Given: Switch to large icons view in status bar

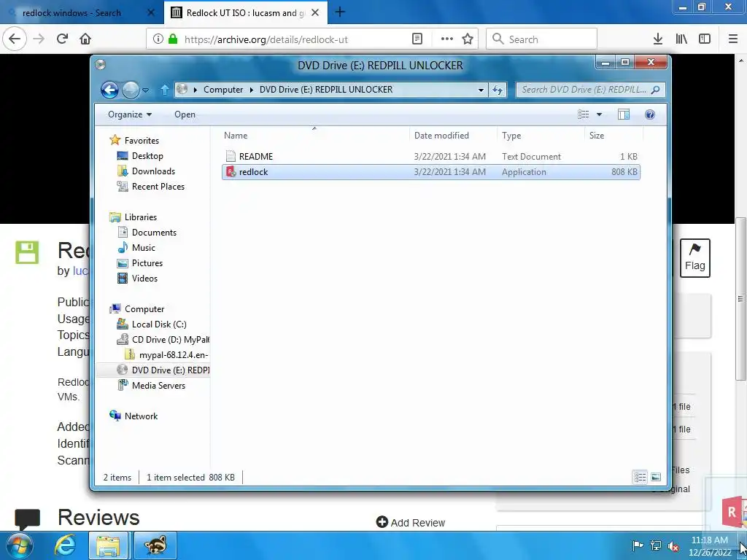Looking at the screenshot, I should (x=656, y=477).
